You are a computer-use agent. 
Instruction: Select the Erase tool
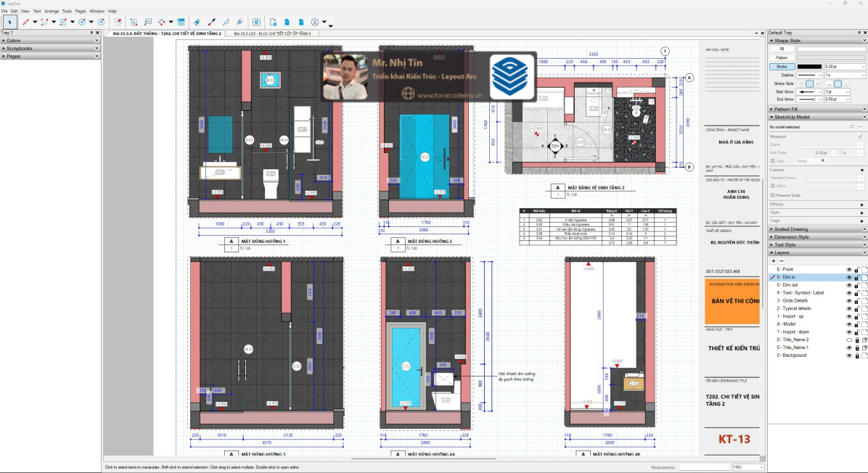[197, 22]
